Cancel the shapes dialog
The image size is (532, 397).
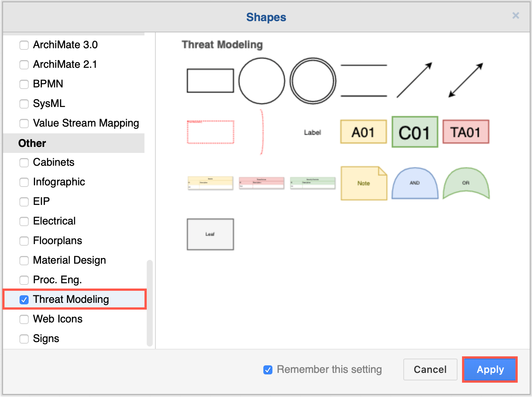click(x=430, y=370)
